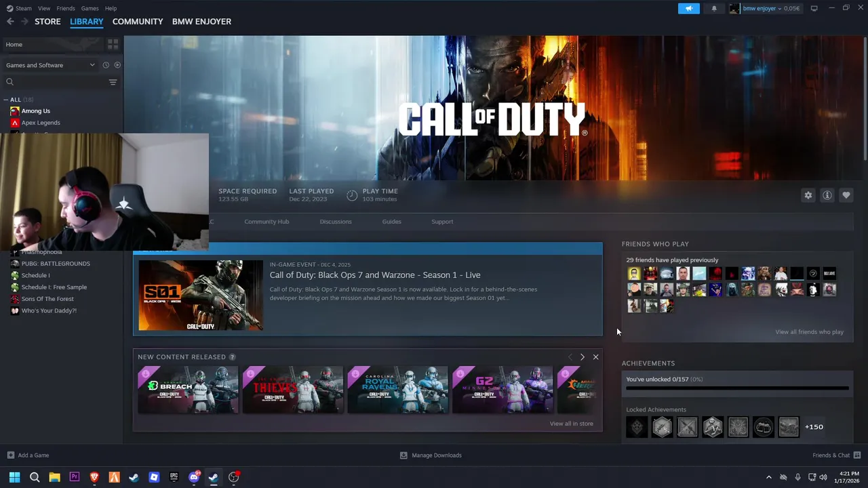Go to the STORE tab
The width and height of the screenshot is (868, 488).
[x=47, y=22]
